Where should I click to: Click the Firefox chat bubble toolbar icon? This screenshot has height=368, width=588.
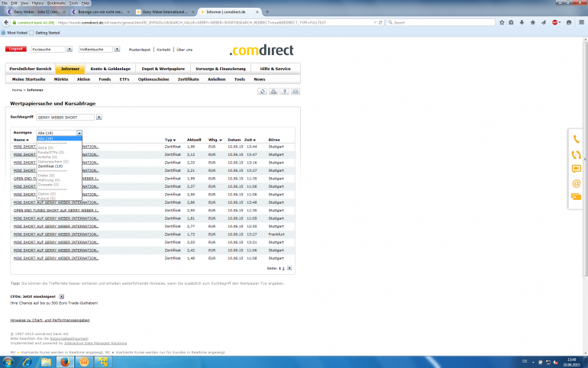click(x=569, y=22)
